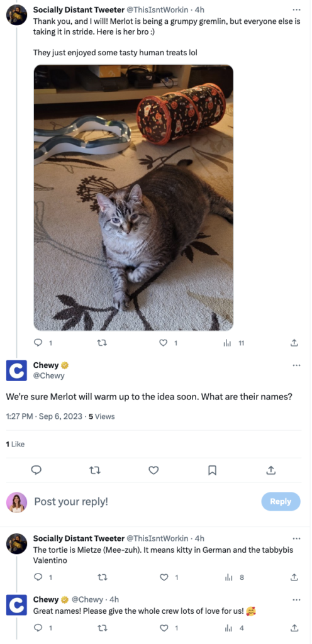312x644 pixels.
Task: Reply to the Mietze and Valentino tweet
Action: pyautogui.click(x=38, y=577)
